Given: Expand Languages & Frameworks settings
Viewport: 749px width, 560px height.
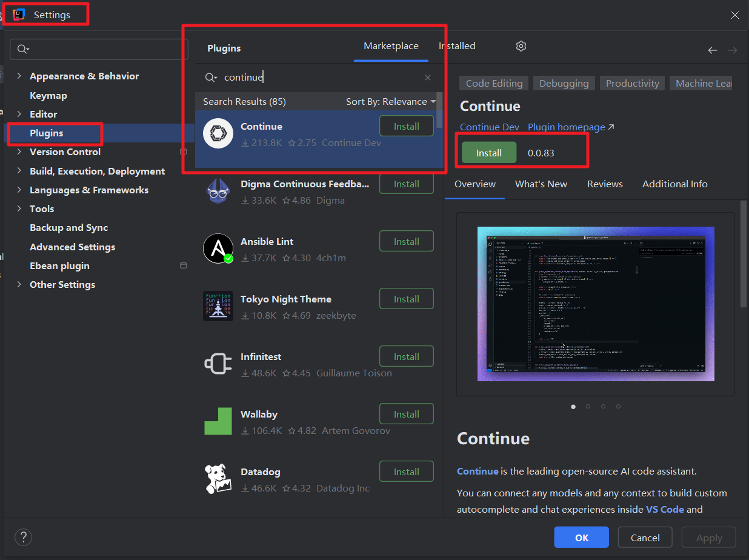Looking at the screenshot, I should [19, 190].
